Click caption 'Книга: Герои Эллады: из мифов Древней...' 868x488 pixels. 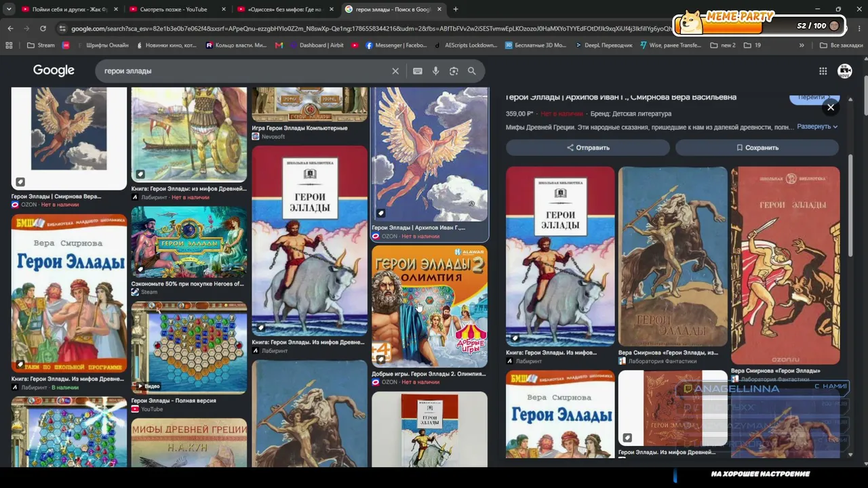(189, 189)
